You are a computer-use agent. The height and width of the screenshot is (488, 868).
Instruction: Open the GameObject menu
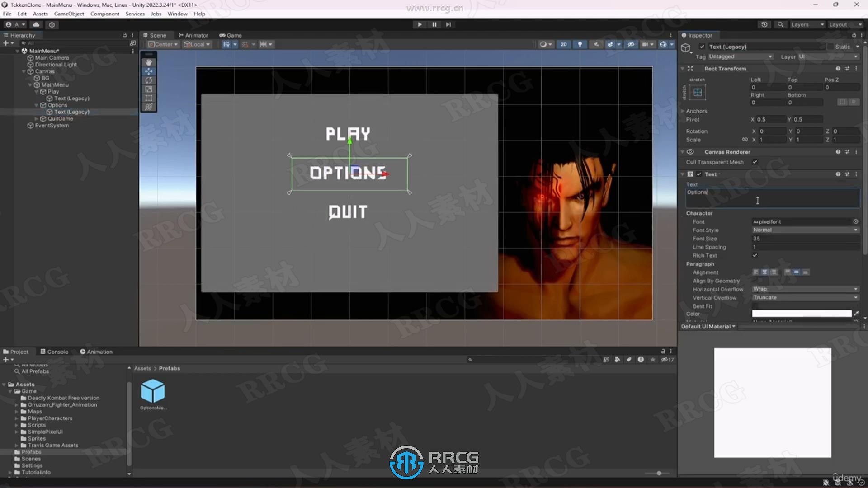(x=69, y=14)
